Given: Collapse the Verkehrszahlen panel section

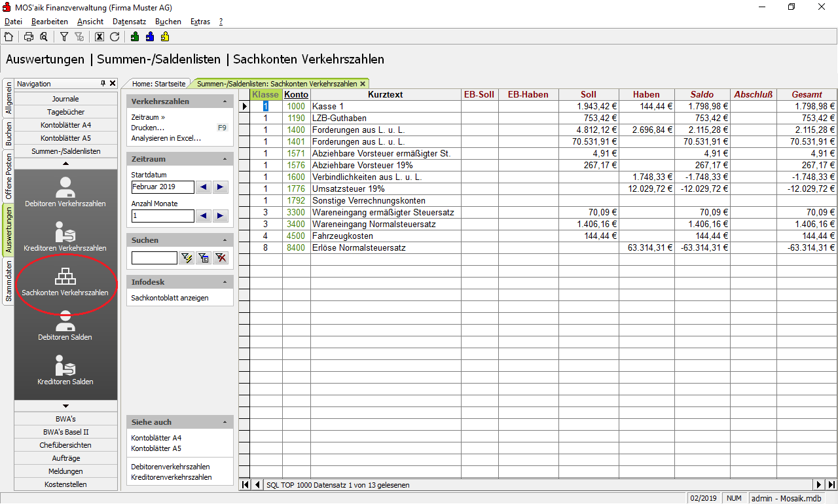Looking at the screenshot, I should coord(225,102).
